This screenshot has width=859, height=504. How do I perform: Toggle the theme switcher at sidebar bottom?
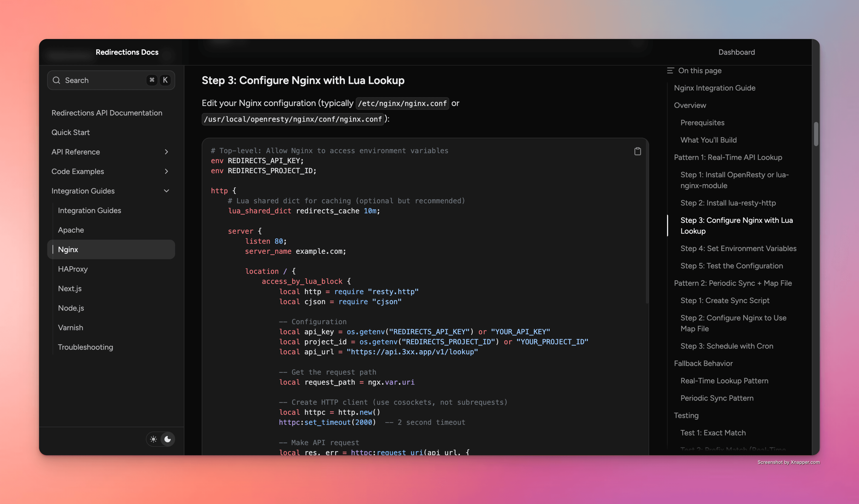pyautogui.click(x=160, y=439)
